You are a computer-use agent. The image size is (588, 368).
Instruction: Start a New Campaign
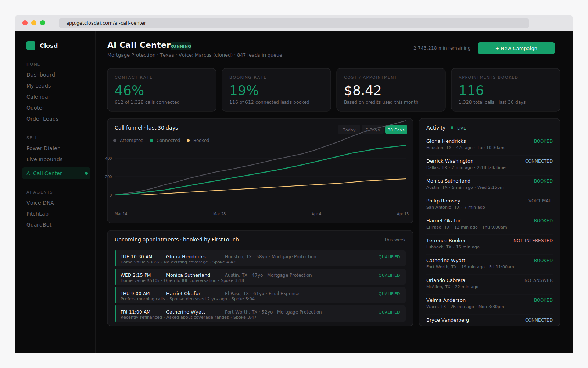[x=516, y=48]
